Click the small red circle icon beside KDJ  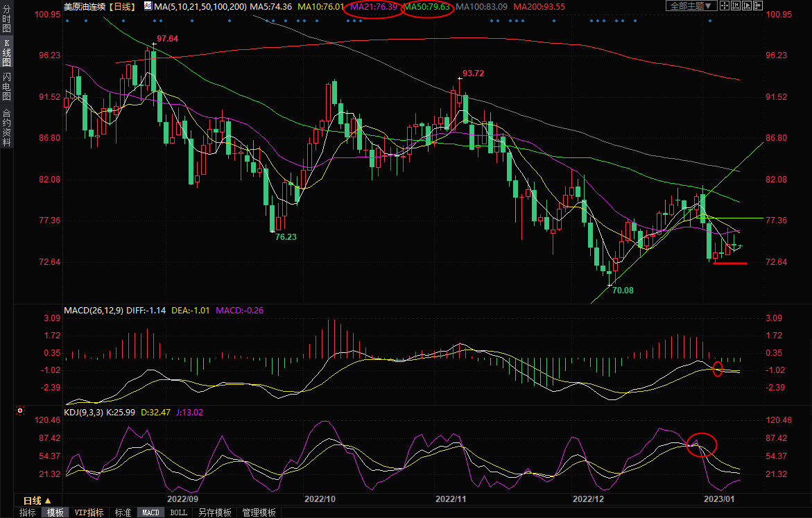[x=19, y=411]
